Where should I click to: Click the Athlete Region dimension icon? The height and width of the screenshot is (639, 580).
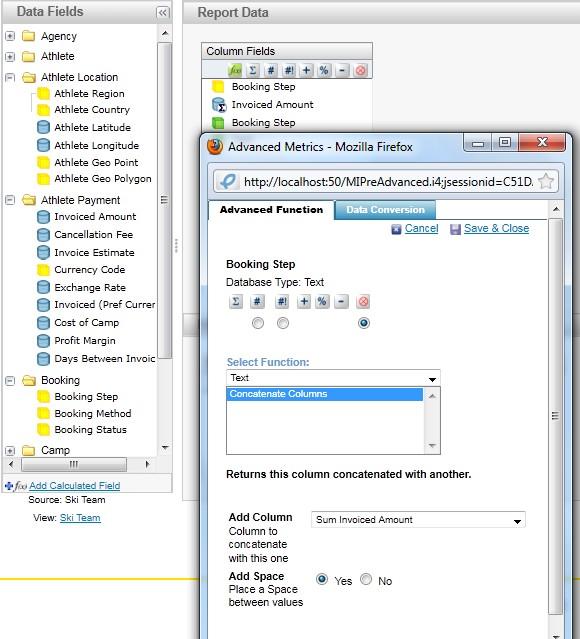[x=43, y=94]
